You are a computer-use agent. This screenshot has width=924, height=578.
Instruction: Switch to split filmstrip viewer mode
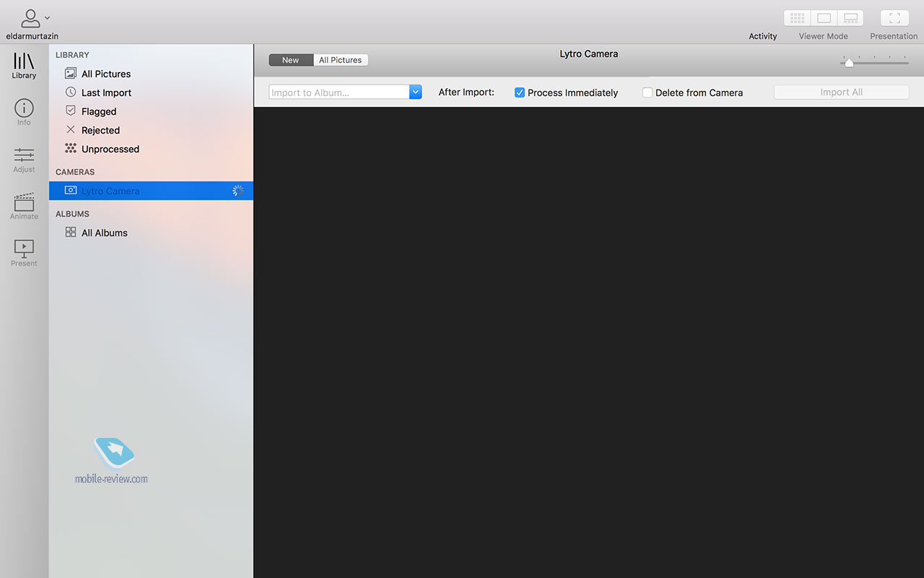tap(850, 18)
